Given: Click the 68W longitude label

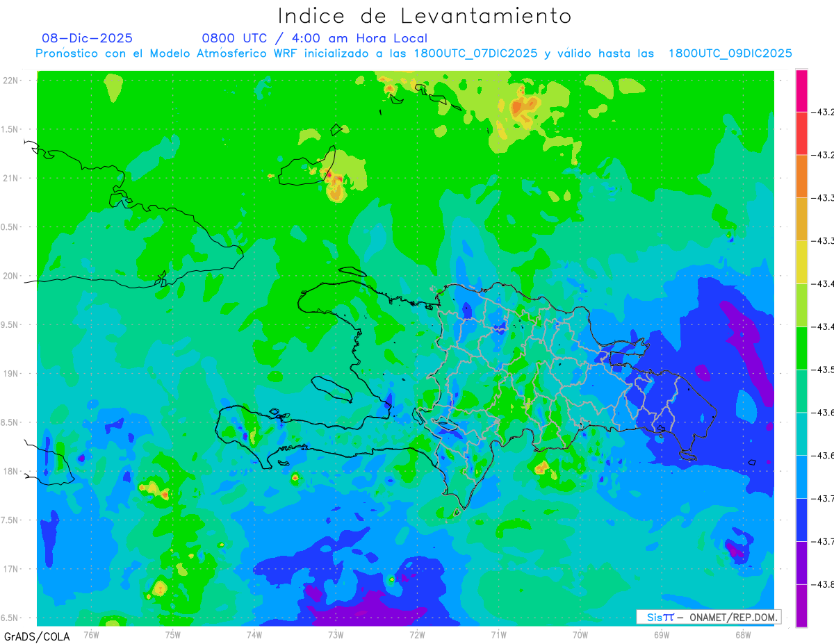Looking at the screenshot, I should click(x=743, y=634).
